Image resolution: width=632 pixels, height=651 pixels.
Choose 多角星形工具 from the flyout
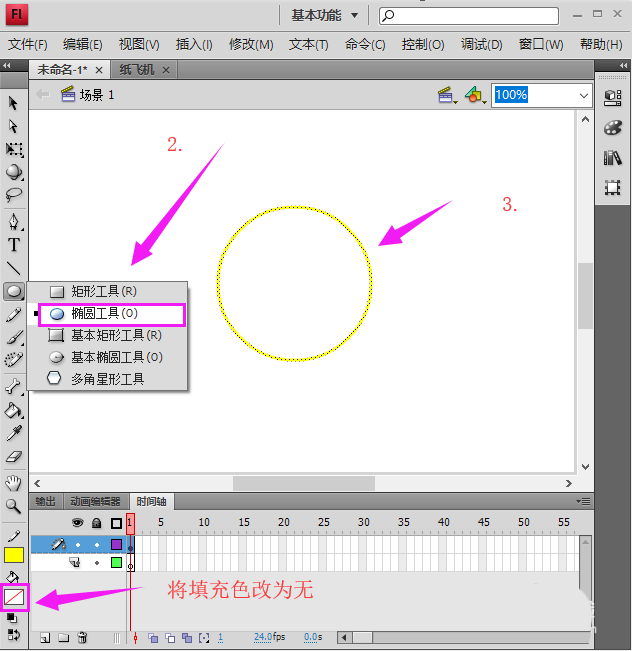click(x=108, y=379)
